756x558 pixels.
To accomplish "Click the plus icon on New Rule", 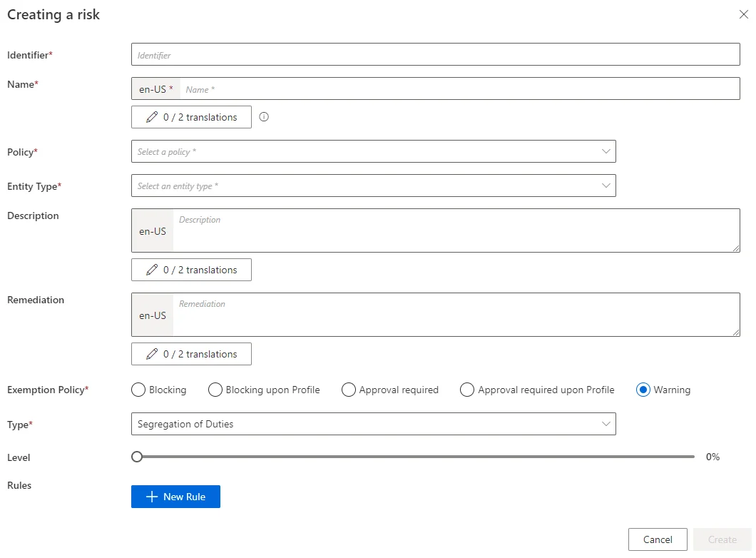I will click(x=152, y=497).
